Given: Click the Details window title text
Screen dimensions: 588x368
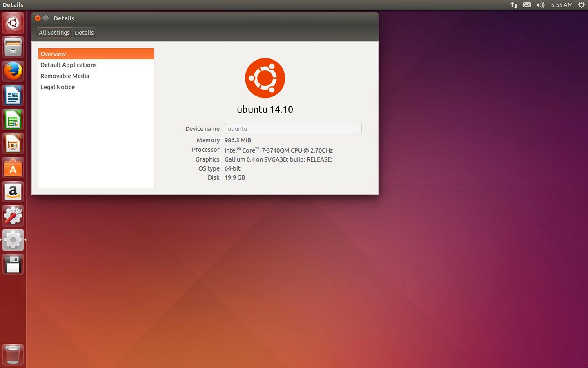Looking at the screenshot, I should (x=64, y=18).
